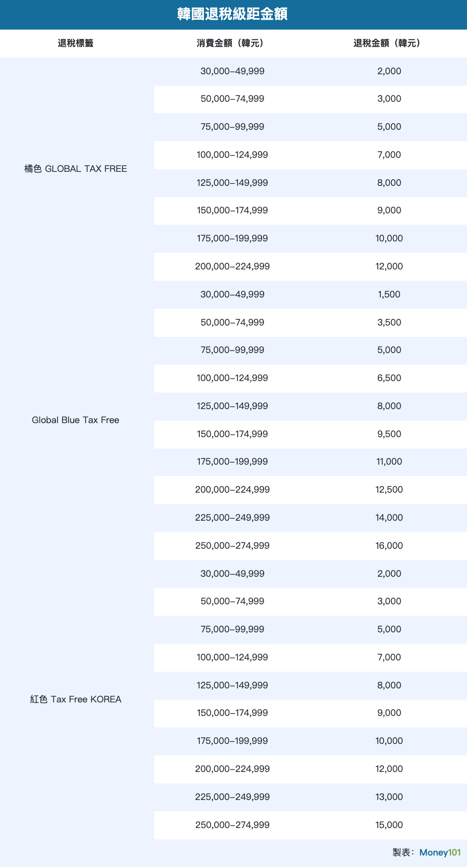Click 2,000 refund in 橘色 GLOBAL TAX FREE section

[389, 71]
